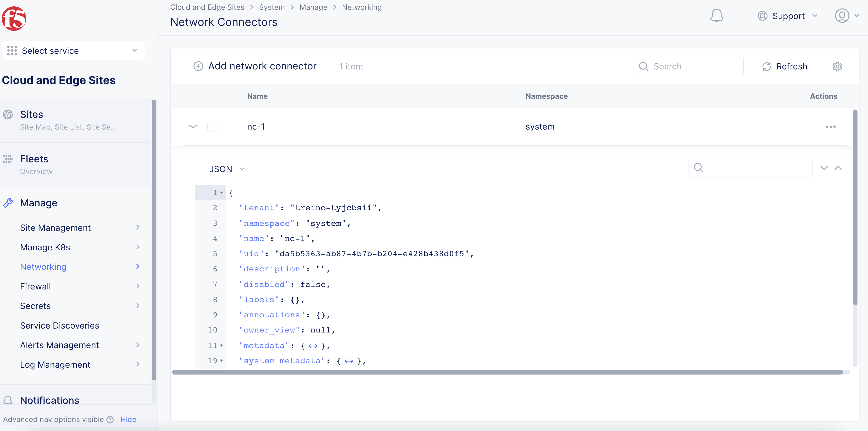Click the Notifications bell icon in the sidebar
The width and height of the screenshot is (868, 431).
8,400
